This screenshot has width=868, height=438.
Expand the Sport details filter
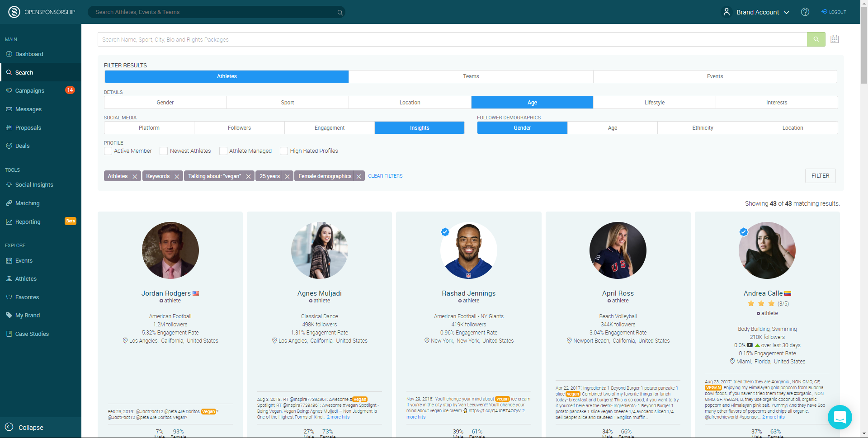[x=288, y=103]
